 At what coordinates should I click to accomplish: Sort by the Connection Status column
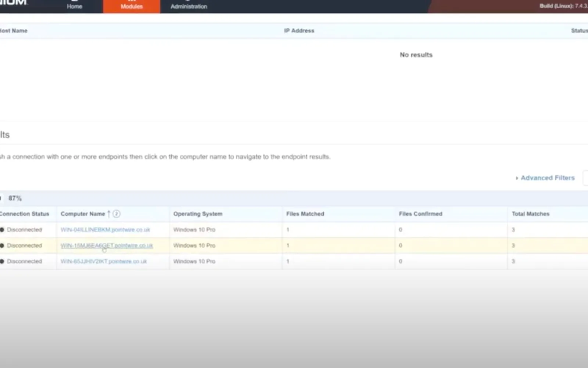[24, 214]
